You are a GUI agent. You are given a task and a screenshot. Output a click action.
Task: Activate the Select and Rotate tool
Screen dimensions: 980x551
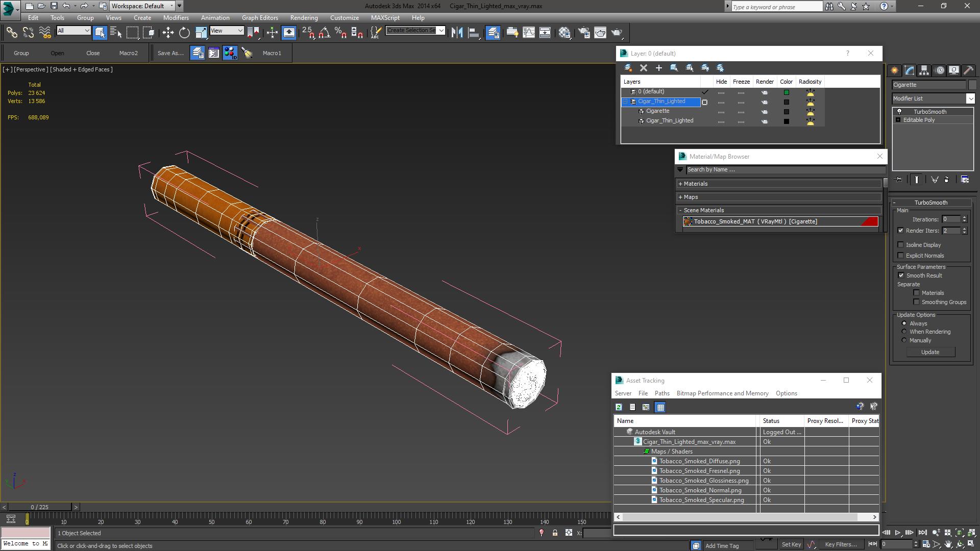pyautogui.click(x=184, y=33)
